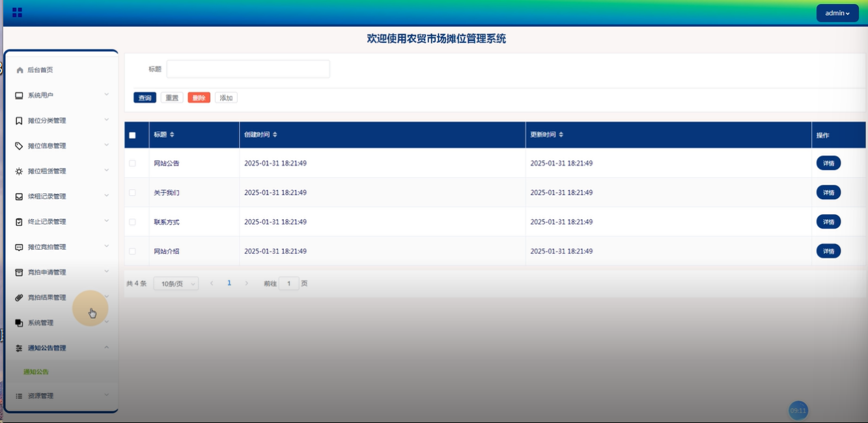Expand 摊位信息管理 using its chevron
868x423 pixels.
107,145
